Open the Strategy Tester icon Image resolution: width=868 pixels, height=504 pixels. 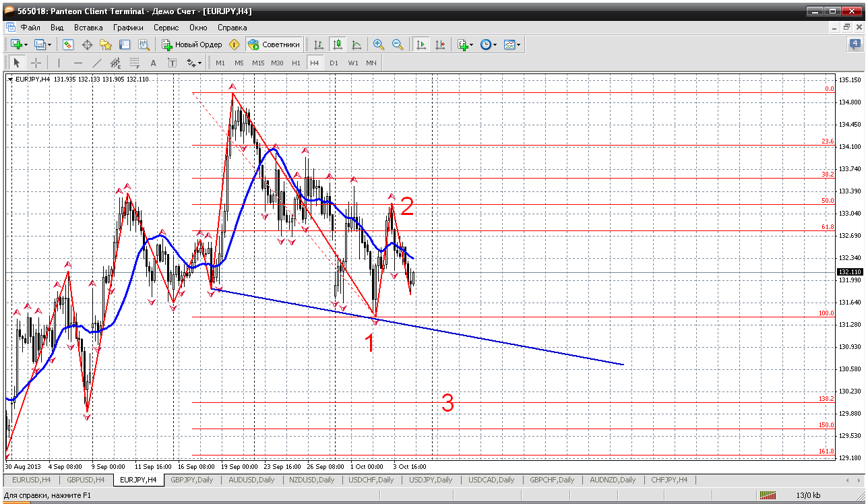(x=144, y=44)
